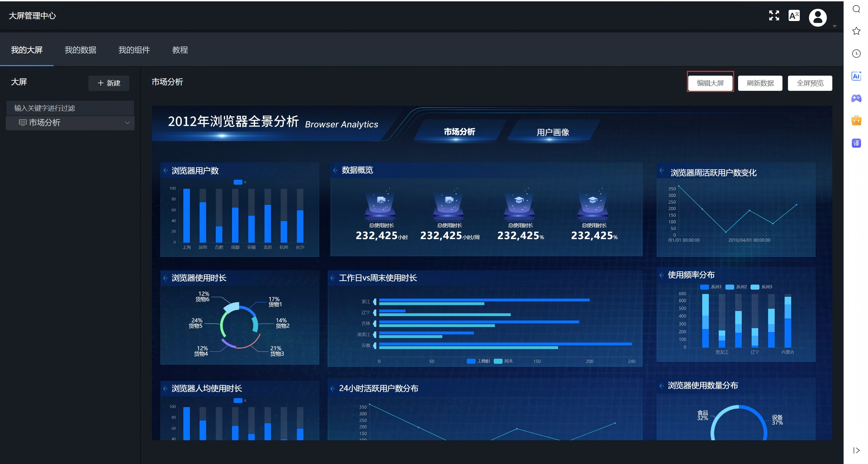The width and height of the screenshot is (868, 464).
Task: Click the arrow icon beside 浏览器使用数量分布 title
Action: [x=661, y=386]
